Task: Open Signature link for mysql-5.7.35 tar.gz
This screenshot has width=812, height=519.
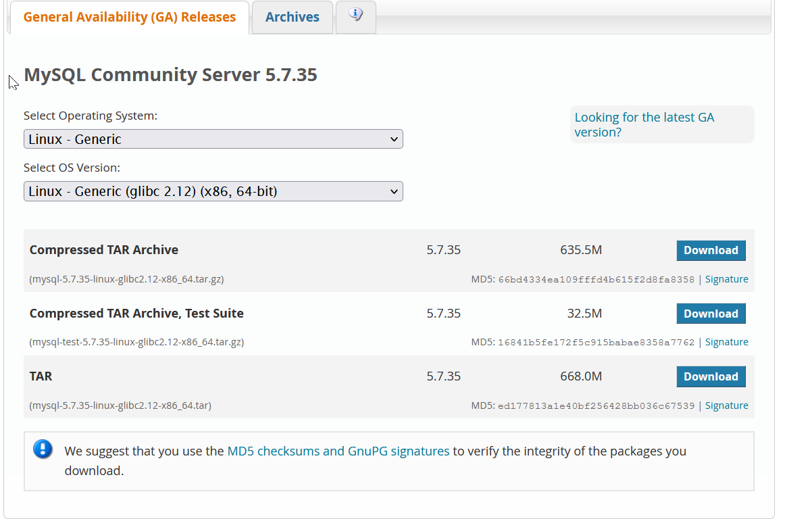Action: pos(727,279)
